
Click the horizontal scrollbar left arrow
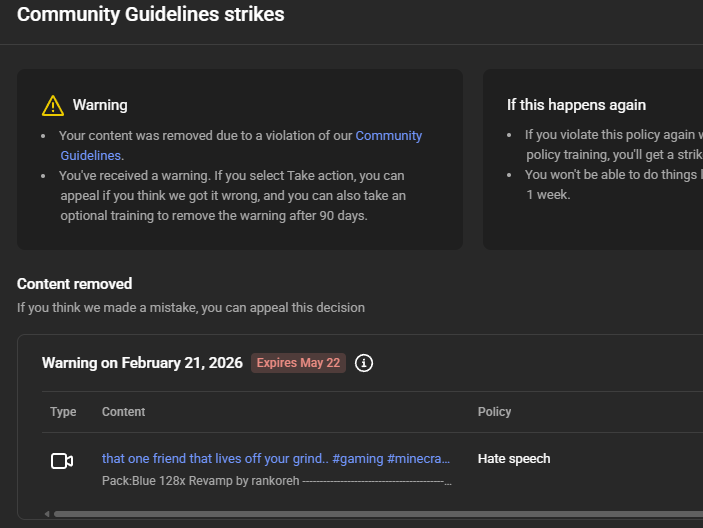tap(47, 514)
